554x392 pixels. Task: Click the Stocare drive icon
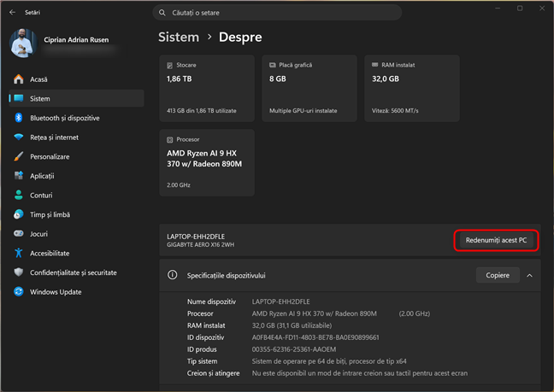tap(169, 65)
